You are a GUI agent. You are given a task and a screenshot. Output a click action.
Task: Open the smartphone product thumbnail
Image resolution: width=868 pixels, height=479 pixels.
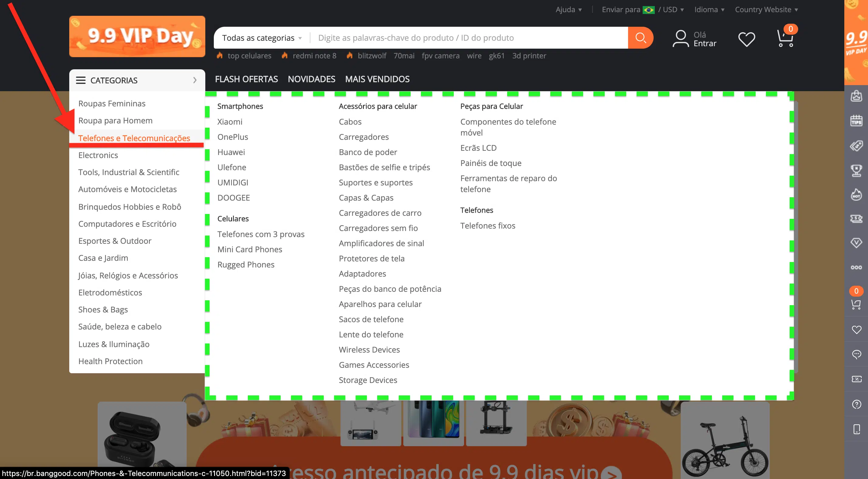[433, 423]
